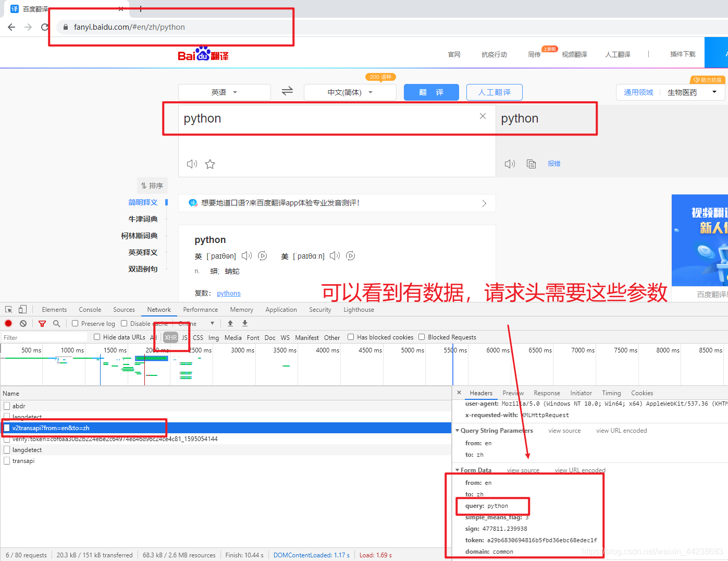Click the blue 翻译 translate button
The width and height of the screenshot is (728, 561).
[x=431, y=92]
